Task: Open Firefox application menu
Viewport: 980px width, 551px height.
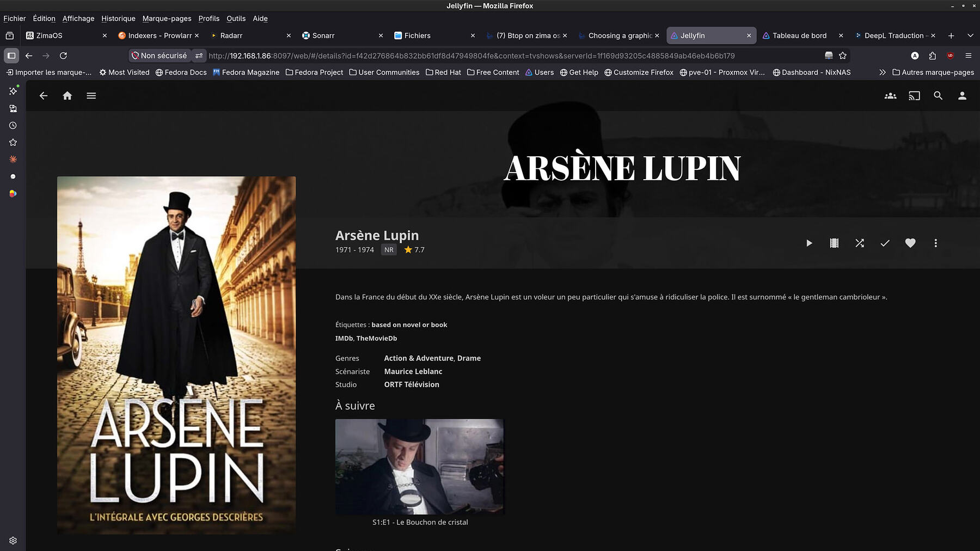Action: 969,56
